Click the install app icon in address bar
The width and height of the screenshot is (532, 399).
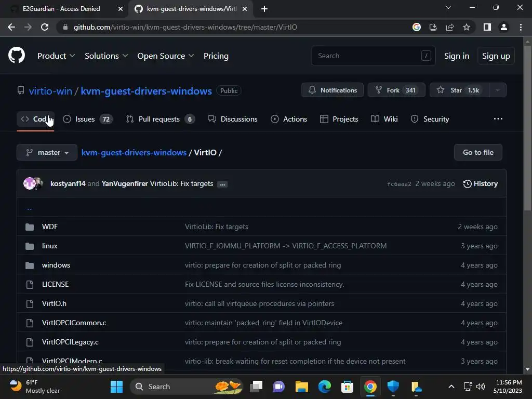coord(433,27)
